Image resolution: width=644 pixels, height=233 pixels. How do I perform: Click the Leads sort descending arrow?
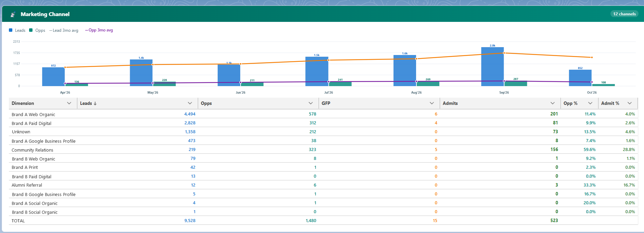tap(95, 104)
